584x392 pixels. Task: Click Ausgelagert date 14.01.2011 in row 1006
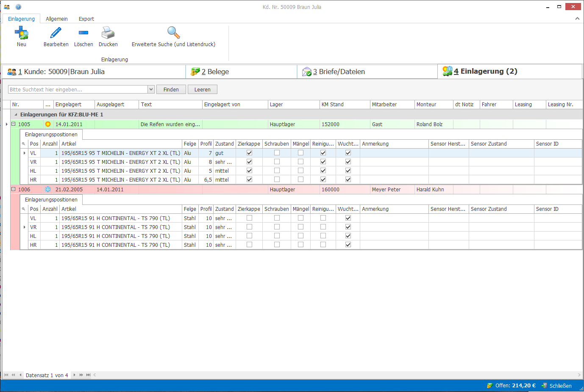[x=117, y=189]
